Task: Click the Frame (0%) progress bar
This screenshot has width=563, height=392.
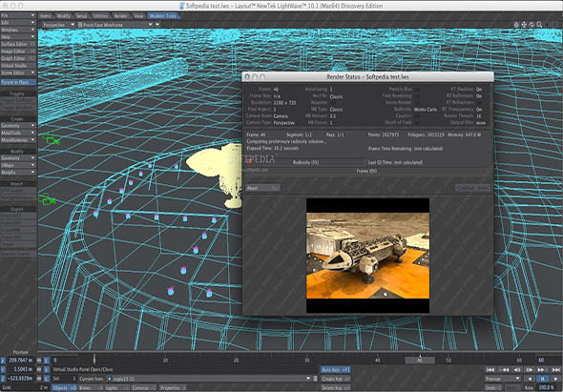Action: (366, 172)
